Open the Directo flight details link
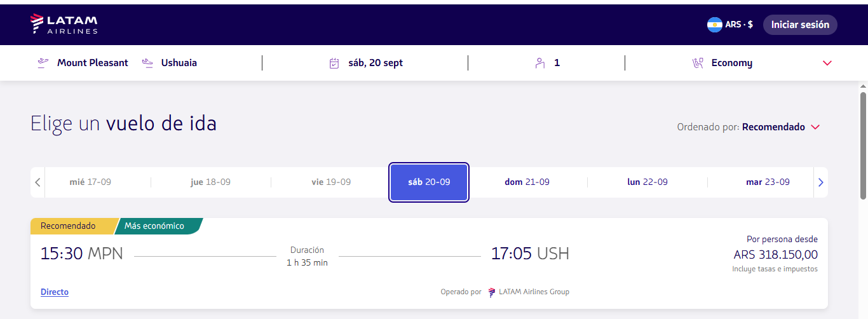Viewport: 868px width, 319px height. point(55,292)
